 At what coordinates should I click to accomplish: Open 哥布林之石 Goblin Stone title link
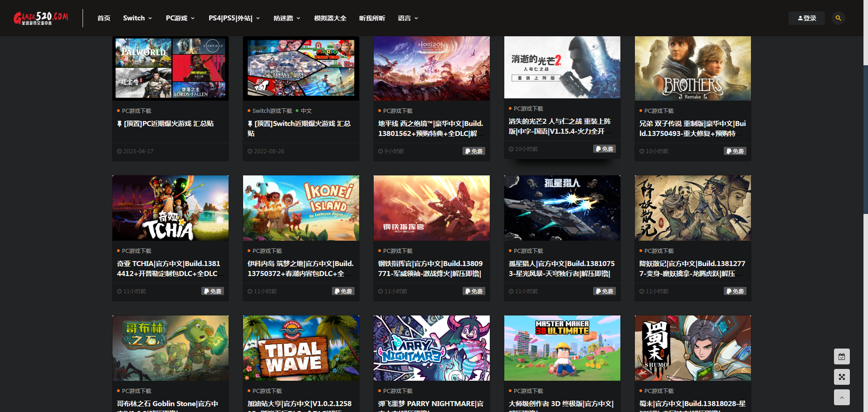168,406
